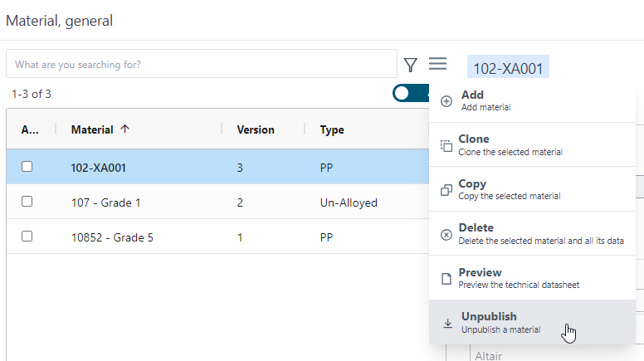Click the Version column header
This screenshot has width=644, height=361.
[x=256, y=129]
